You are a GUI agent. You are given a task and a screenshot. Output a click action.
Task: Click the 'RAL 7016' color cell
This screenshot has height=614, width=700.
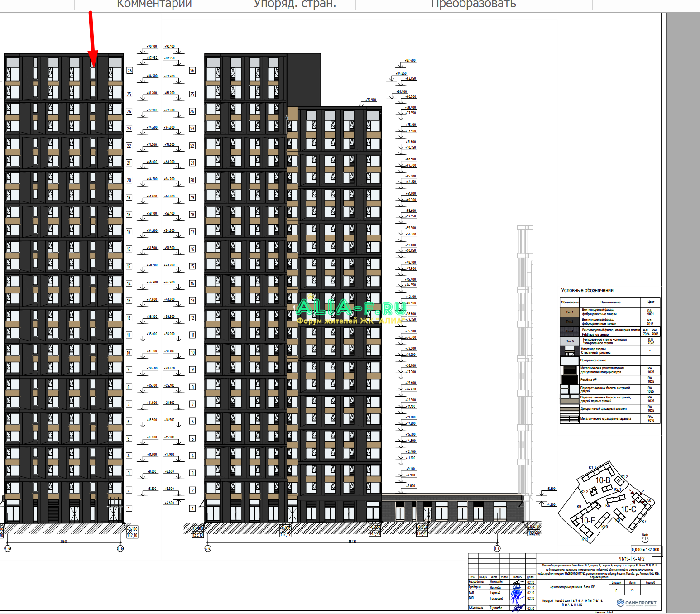pos(651,418)
